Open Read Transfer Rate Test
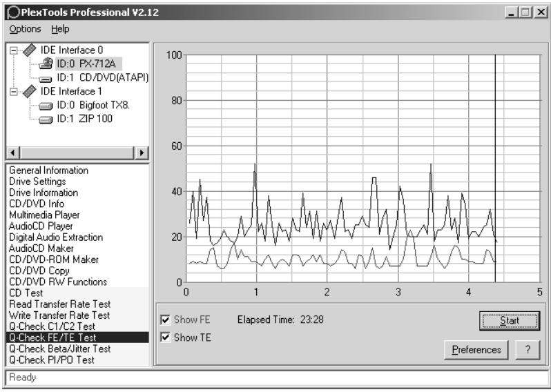 tap(60, 304)
